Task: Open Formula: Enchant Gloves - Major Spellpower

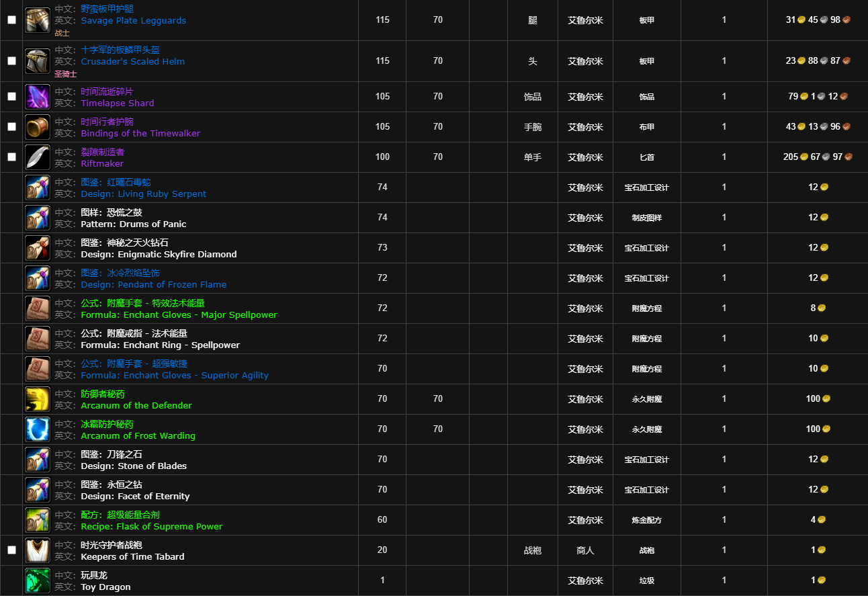Action: pos(179,315)
